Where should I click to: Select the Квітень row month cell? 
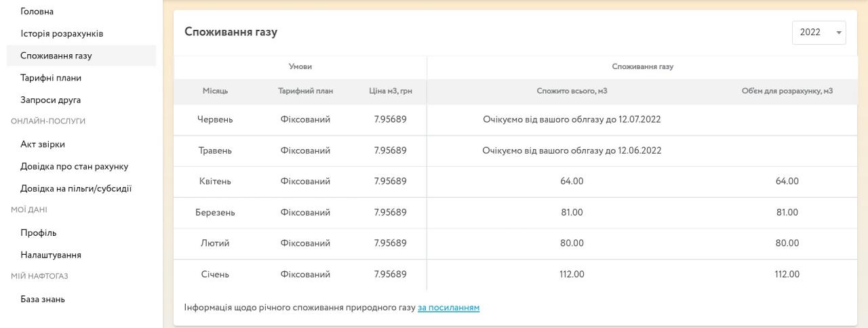(x=215, y=182)
